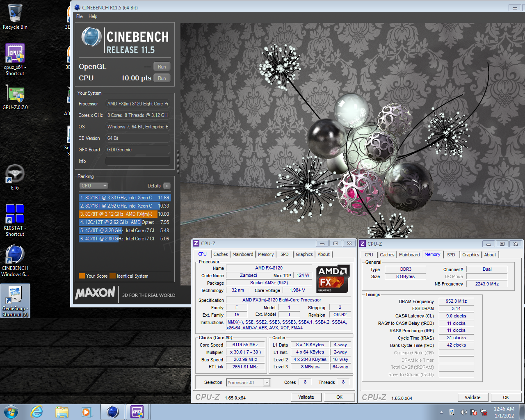Viewport: 525px width, 420px height.
Task: Switch to Graphics tab in CPU-Z Memory window
Action: pyautogui.click(x=471, y=255)
